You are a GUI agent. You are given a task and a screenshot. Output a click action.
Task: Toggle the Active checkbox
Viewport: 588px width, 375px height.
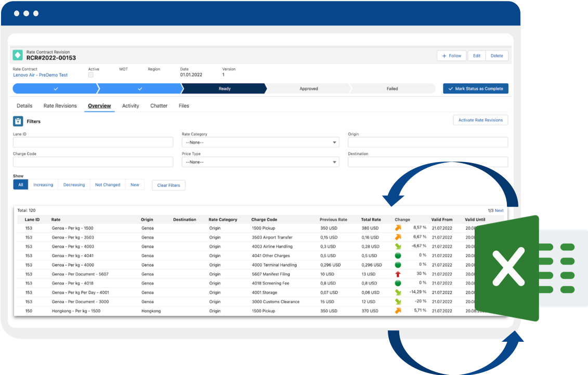tap(90, 75)
